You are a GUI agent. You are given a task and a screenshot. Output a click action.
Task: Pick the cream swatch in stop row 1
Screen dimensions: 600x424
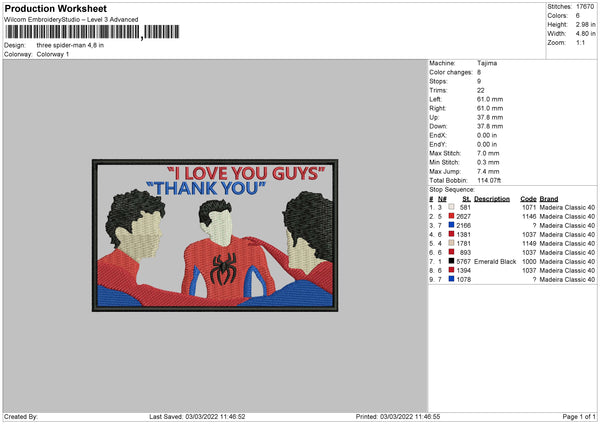click(452, 207)
